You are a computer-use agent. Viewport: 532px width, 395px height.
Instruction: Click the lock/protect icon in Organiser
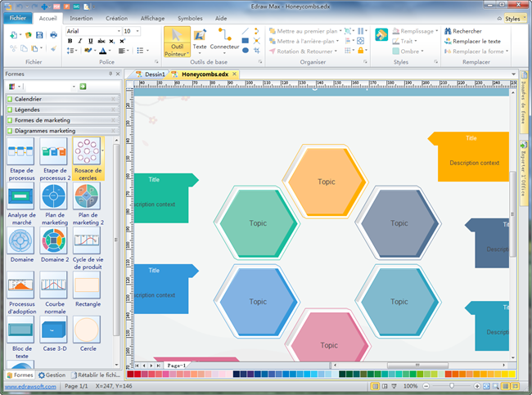(x=360, y=51)
